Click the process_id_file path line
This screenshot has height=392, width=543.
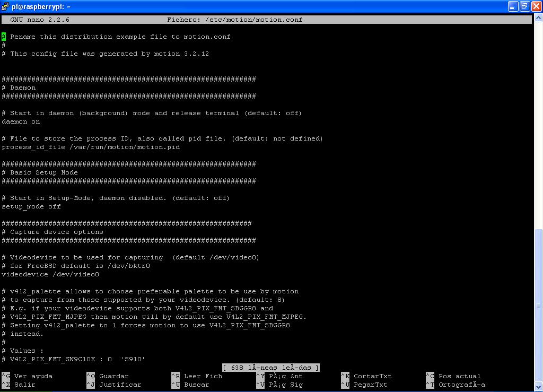point(91,147)
